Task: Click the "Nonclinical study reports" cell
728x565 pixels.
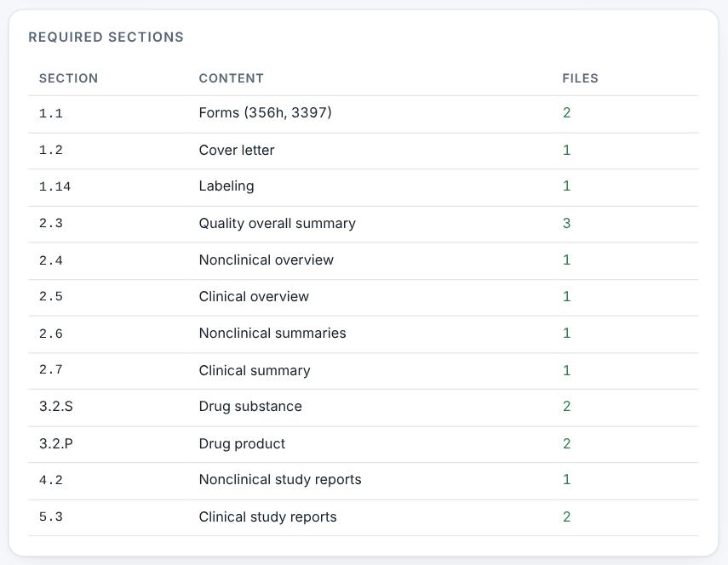Action: tap(280, 480)
